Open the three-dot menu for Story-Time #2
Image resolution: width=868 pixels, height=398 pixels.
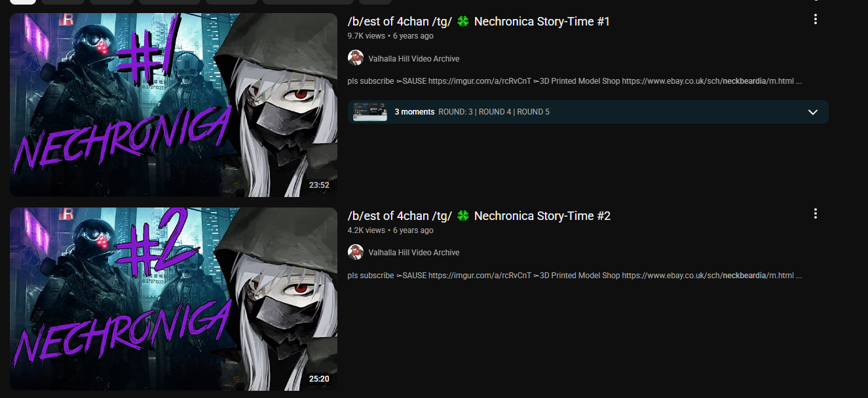point(816,213)
